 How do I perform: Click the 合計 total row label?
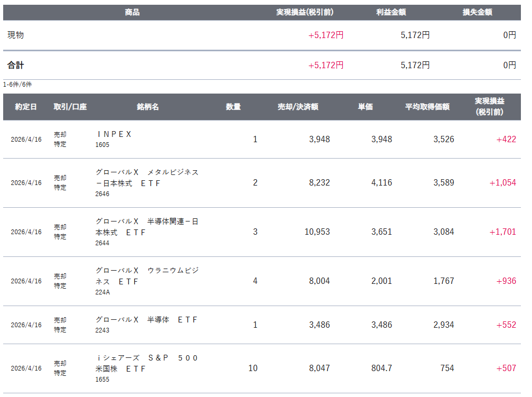point(16,66)
